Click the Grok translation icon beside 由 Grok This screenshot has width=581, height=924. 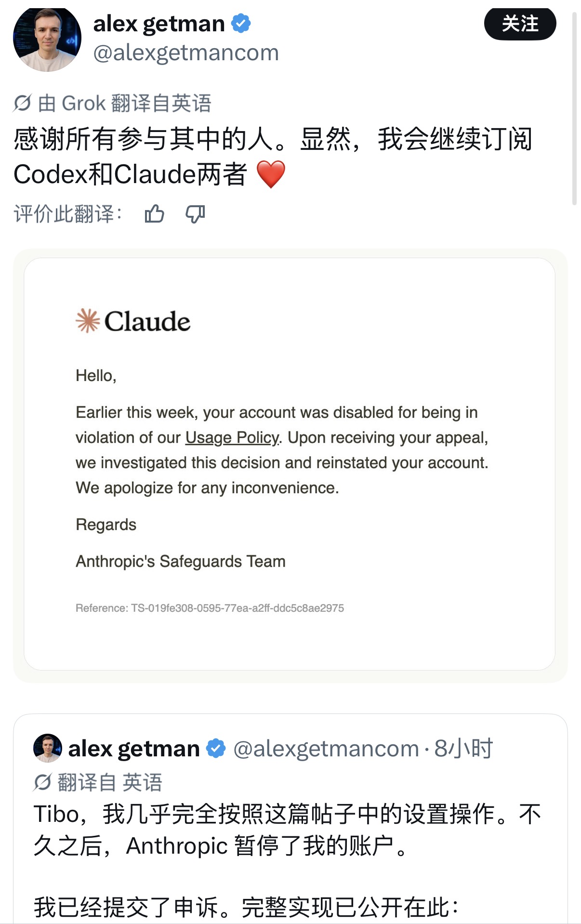point(23,103)
